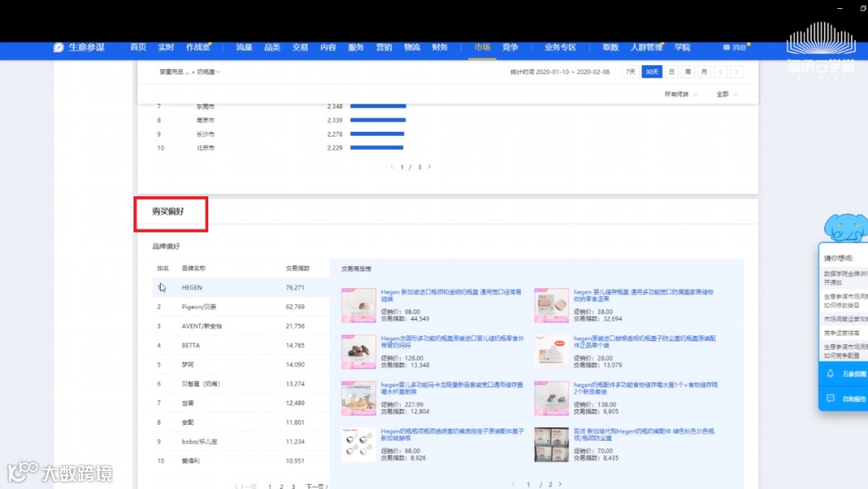Viewport: 868px width, 489px height.
Task: Open the 流量 nav item
Action: [x=244, y=47]
